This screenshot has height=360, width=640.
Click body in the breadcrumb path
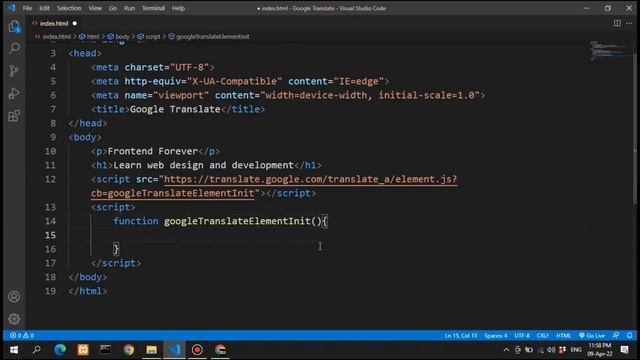pos(122,36)
